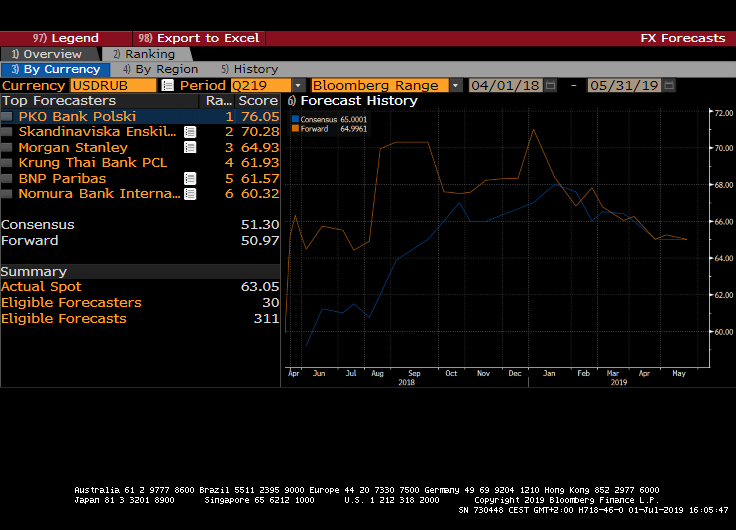Switch to the By Region tab
This screenshot has height=530, width=736.
pyautogui.click(x=160, y=69)
